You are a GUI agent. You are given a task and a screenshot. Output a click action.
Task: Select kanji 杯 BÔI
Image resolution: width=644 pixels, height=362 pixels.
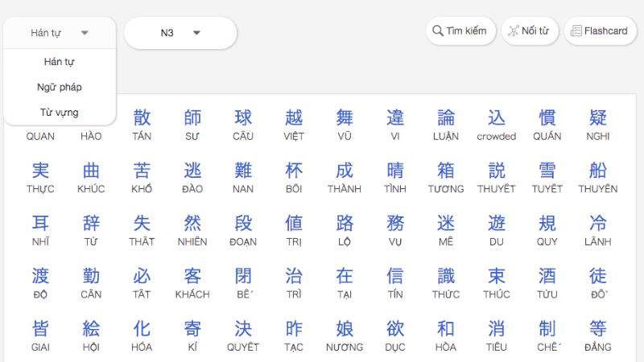click(294, 178)
